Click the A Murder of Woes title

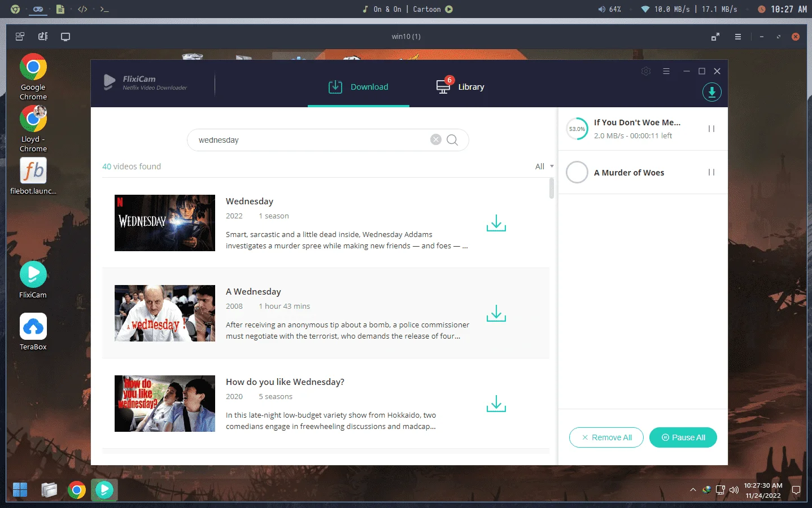(629, 173)
